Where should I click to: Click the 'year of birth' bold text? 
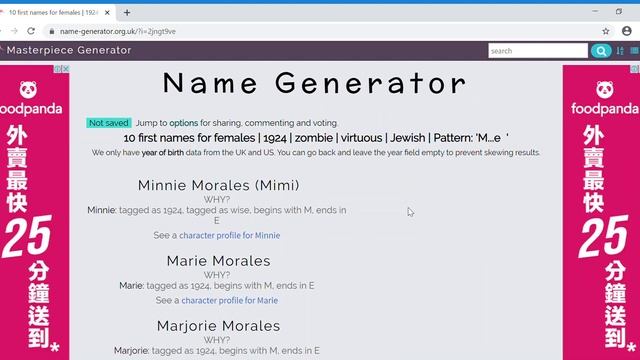click(162, 153)
